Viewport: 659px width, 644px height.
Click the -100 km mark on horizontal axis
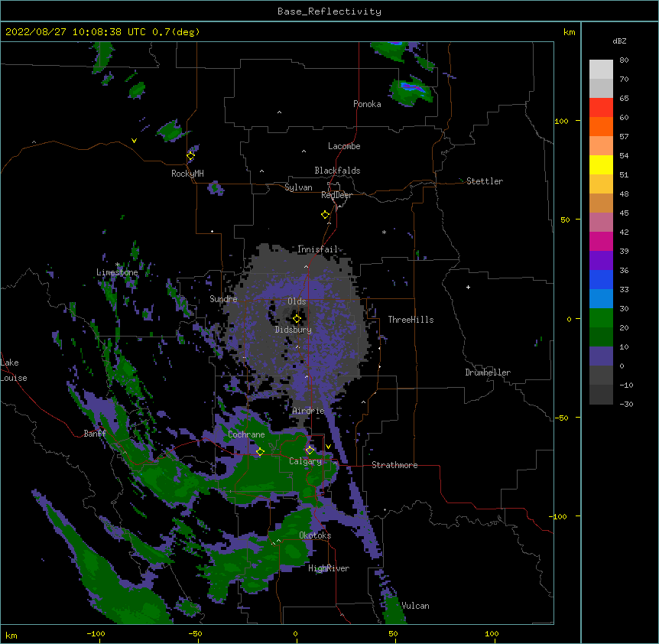(96, 633)
